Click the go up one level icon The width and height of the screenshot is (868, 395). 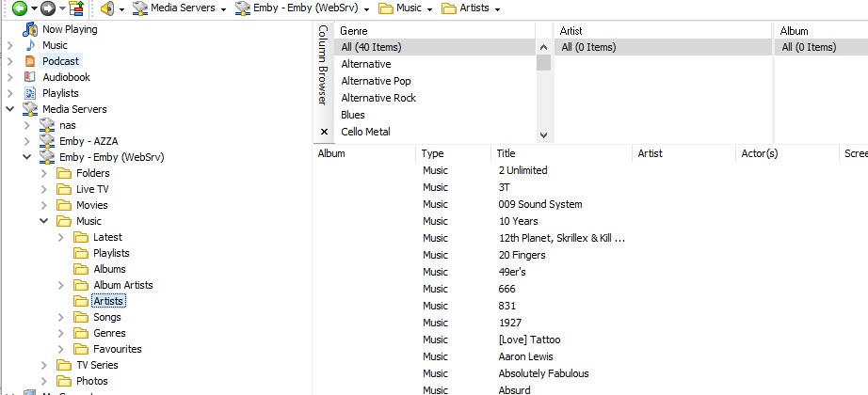76,8
